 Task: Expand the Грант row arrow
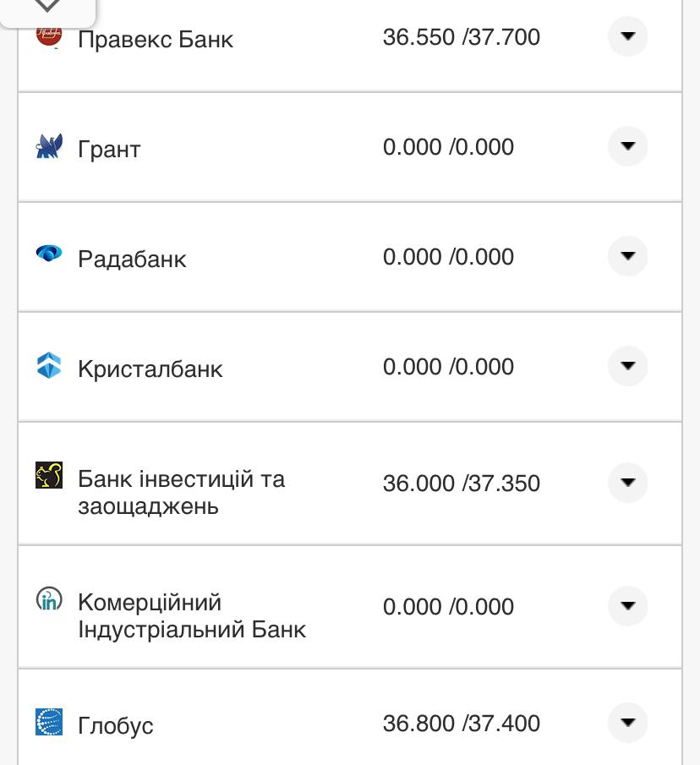(627, 146)
